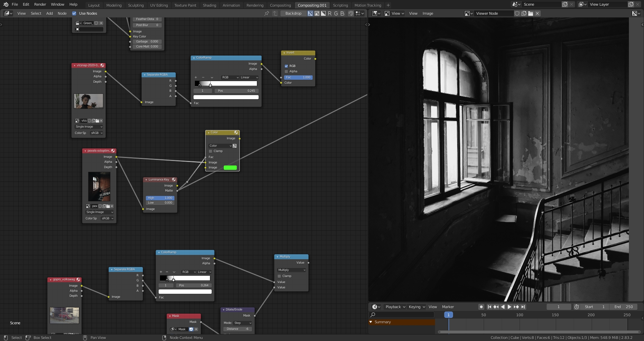
Task: Toggle the Use Nodes checkbox
Action: point(74,13)
